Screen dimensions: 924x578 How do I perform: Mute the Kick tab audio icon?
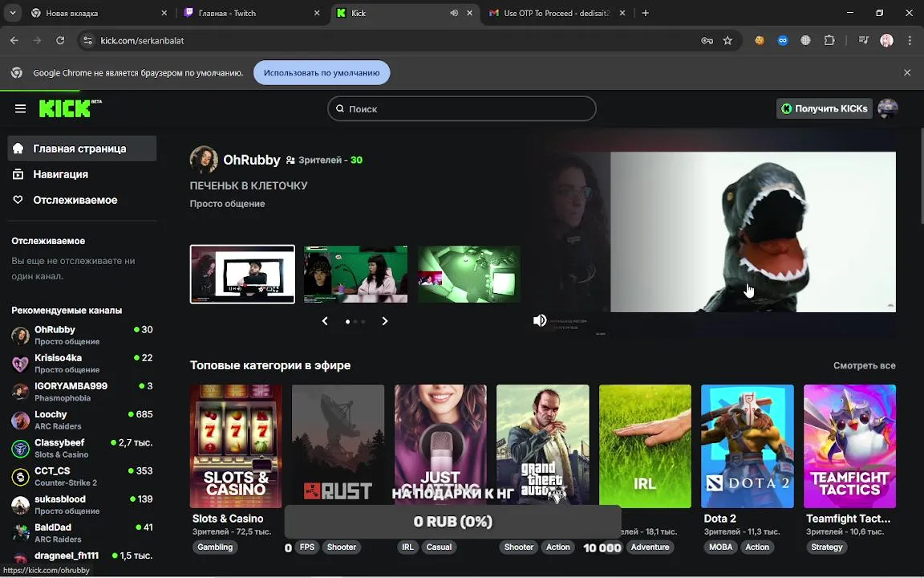454,13
